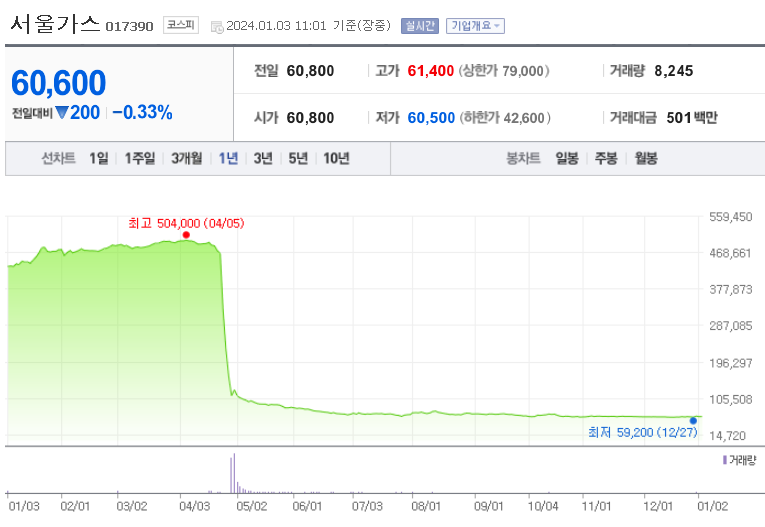Viewport: 765px width, 527px height.
Task: Select the 1년 chart period
Action: pos(228,158)
